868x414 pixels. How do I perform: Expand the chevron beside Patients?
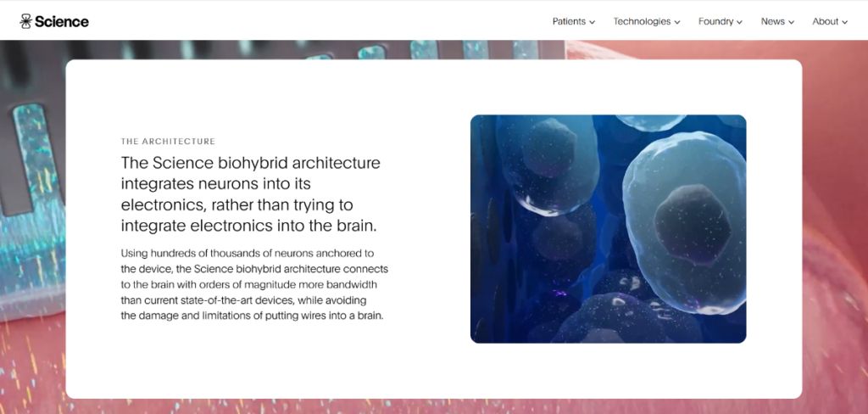(x=593, y=22)
